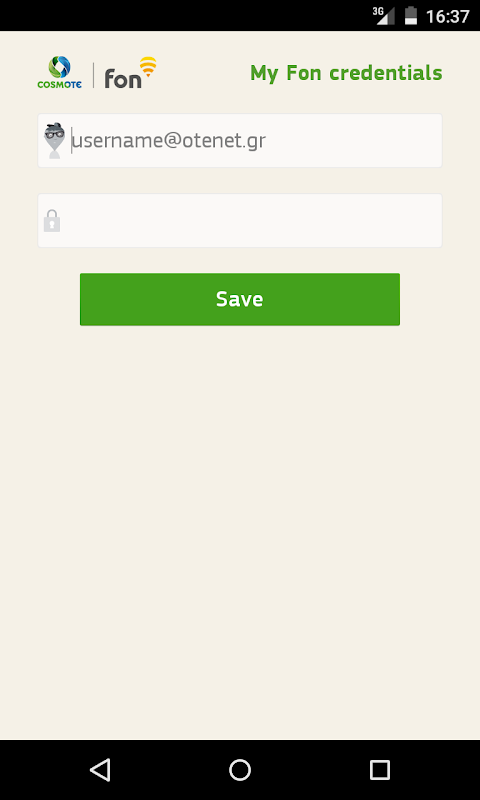Tap the 16:37 clock in status bar
The width and height of the screenshot is (480, 800).
[447, 16]
